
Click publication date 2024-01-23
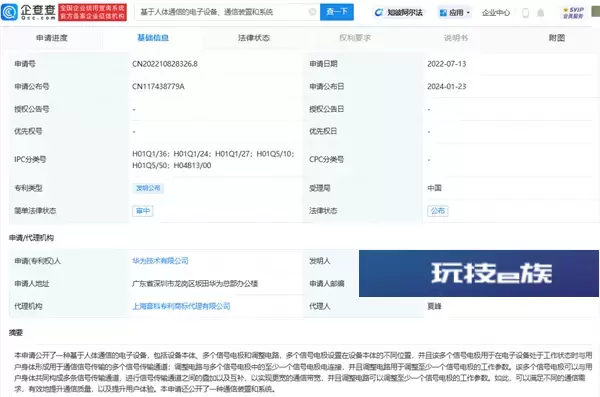pos(447,87)
